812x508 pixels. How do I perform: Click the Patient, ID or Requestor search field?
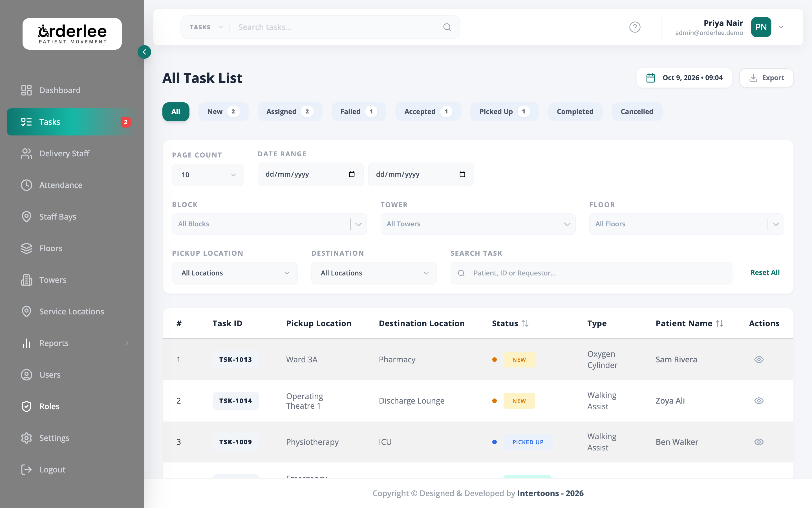click(591, 273)
